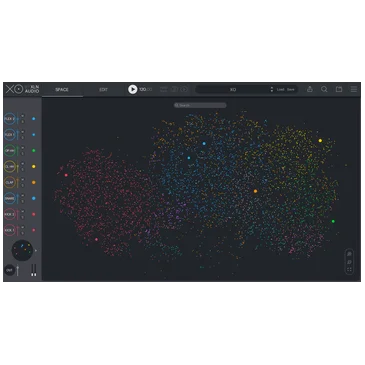Open the XO preset name field

pyautogui.click(x=233, y=89)
